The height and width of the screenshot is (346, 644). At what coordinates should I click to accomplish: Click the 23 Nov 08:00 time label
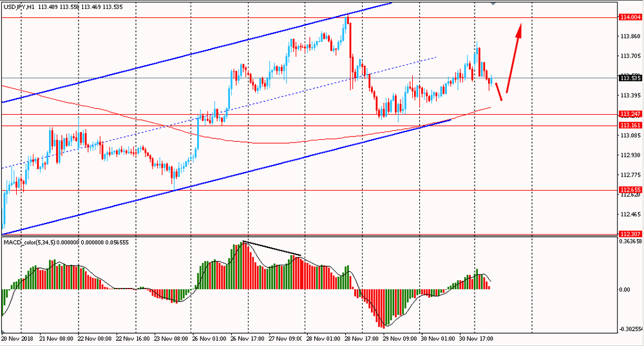(x=171, y=339)
